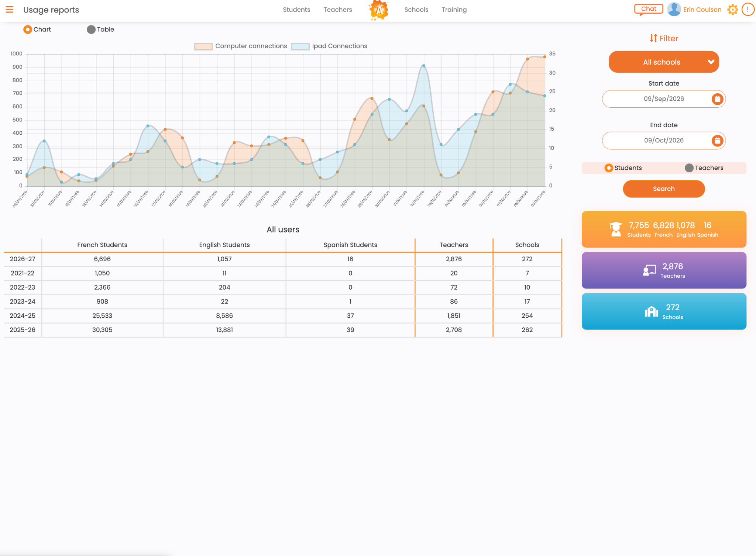The image size is (756, 556).
Task: Select the Teachers radio option in the filter
Action: coord(689,168)
